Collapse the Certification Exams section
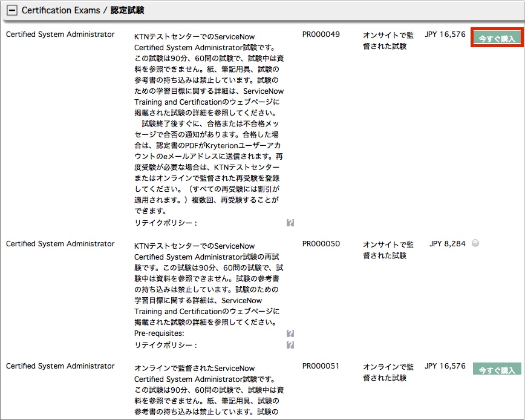Image resolution: width=525 pixels, height=420 pixels. click(11, 10)
